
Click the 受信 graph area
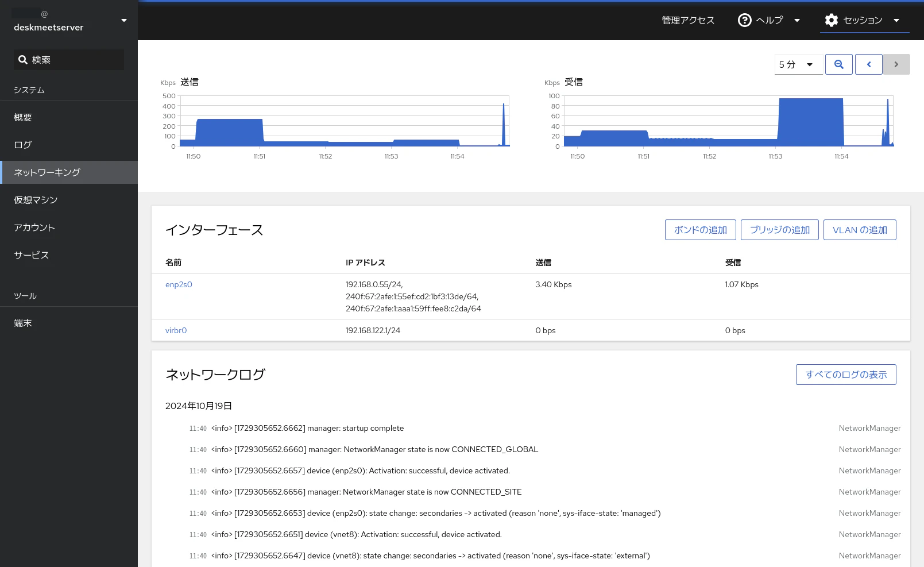point(729,121)
